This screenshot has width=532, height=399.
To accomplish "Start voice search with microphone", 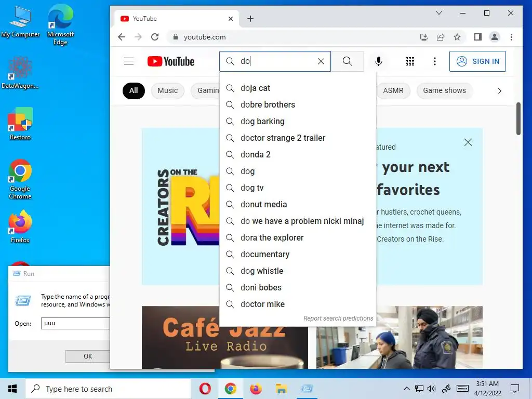I will coord(379,61).
